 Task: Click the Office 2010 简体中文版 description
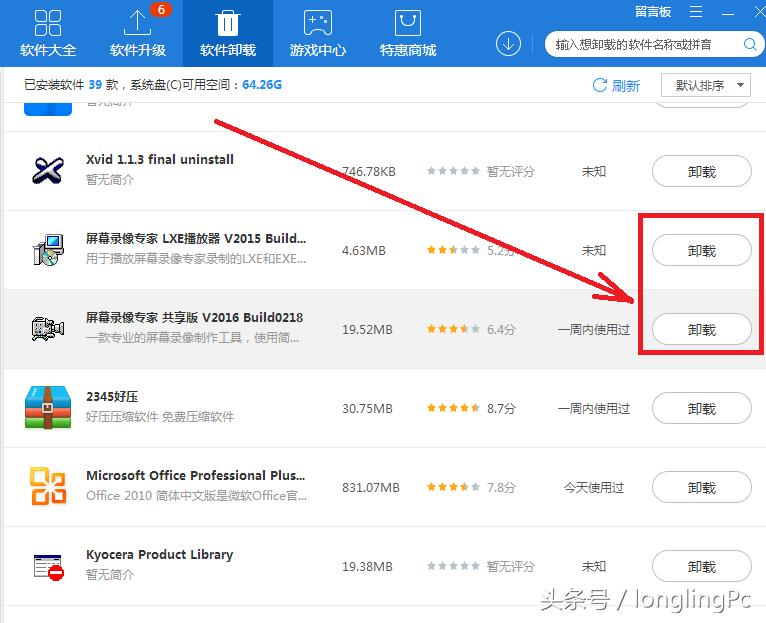coord(196,496)
